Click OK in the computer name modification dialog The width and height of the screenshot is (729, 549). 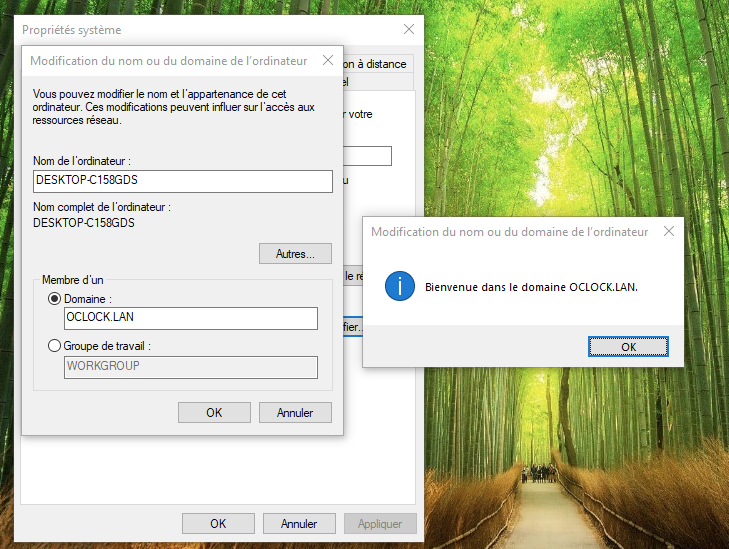click(x=214, y=412)
